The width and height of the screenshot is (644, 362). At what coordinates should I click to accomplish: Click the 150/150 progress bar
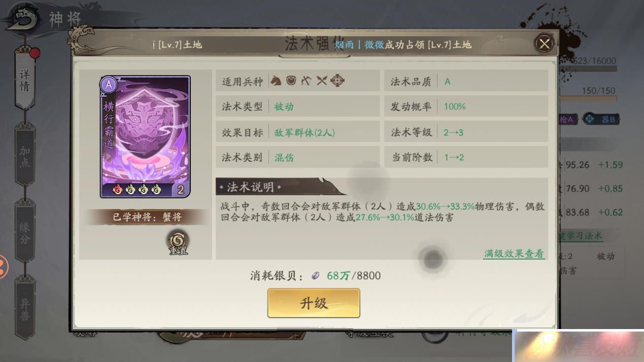[x=589, y=98]
